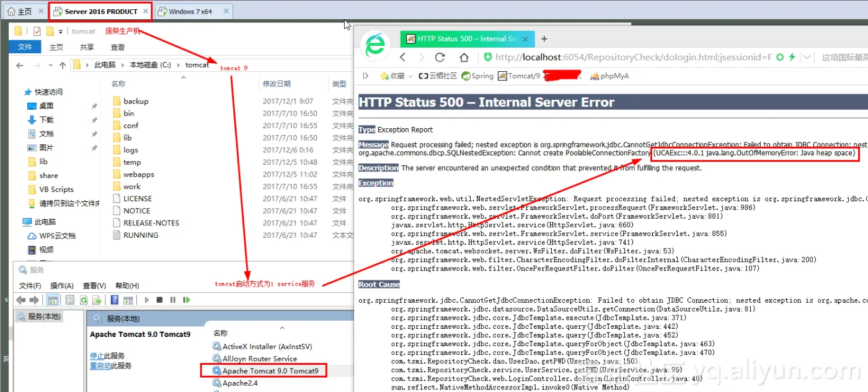Click the 重启动 restart service link
The height and width of the screenshot is (392, 868).
pos(100,366)
